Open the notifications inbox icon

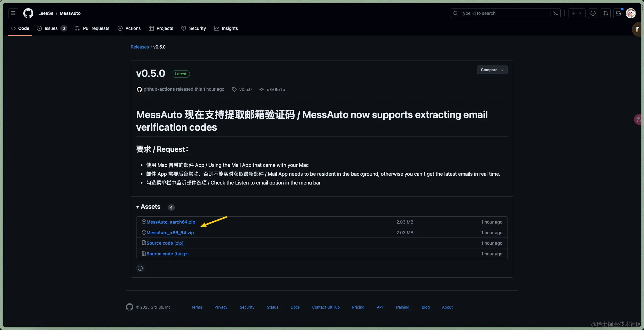(618, 13)
